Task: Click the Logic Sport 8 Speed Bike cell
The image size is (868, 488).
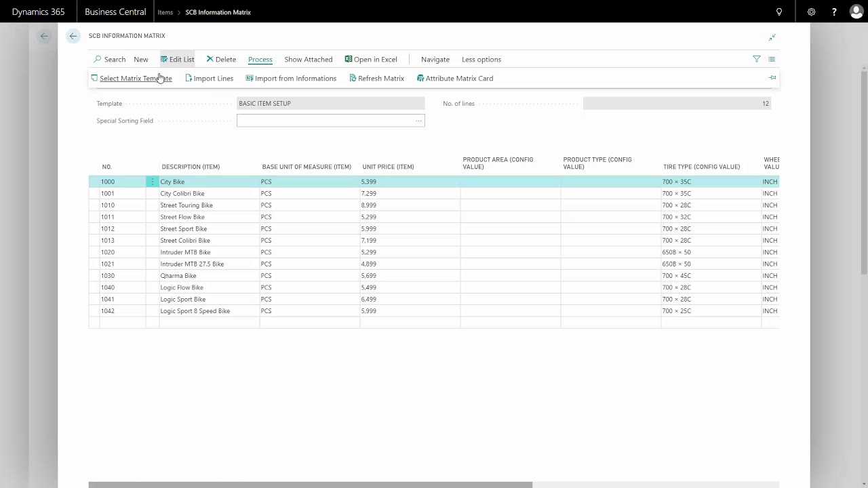Action: tap(195, 311)
